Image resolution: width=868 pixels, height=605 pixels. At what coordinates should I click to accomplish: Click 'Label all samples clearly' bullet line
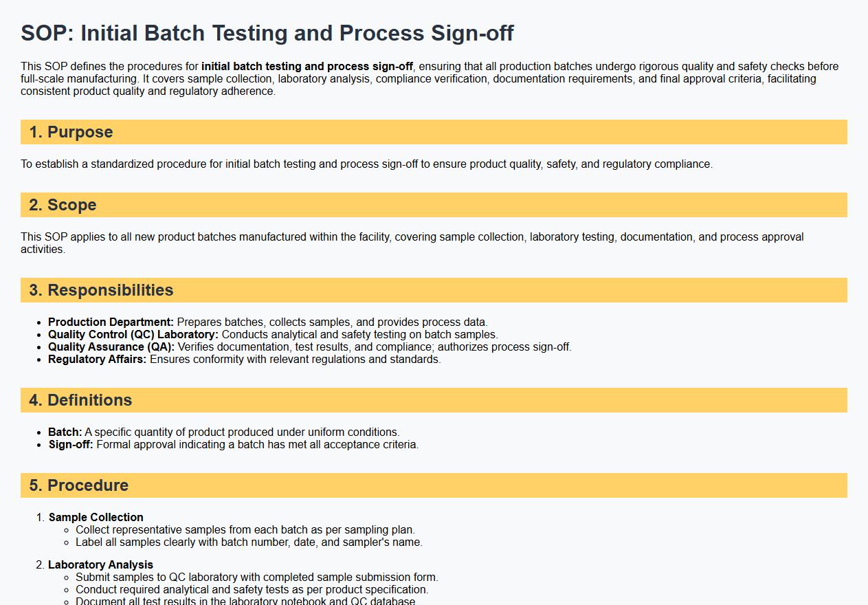click(x=249, y=542)
